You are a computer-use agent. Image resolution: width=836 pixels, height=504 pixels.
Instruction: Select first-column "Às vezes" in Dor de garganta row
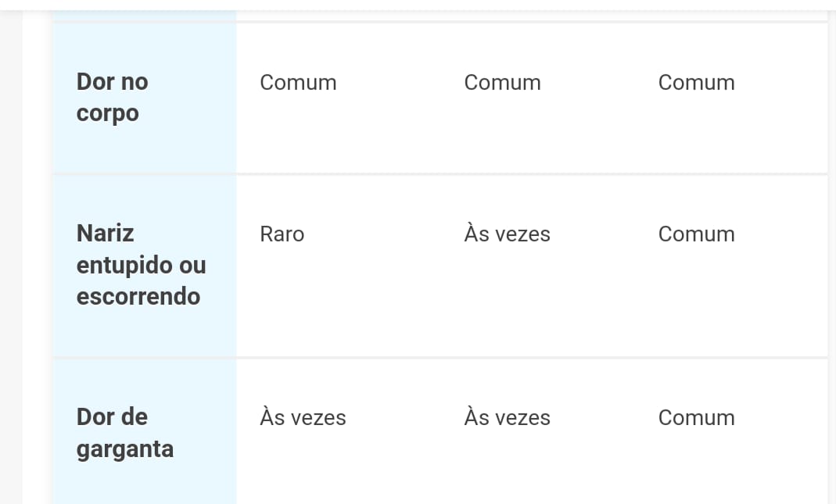tap(303, 418)
